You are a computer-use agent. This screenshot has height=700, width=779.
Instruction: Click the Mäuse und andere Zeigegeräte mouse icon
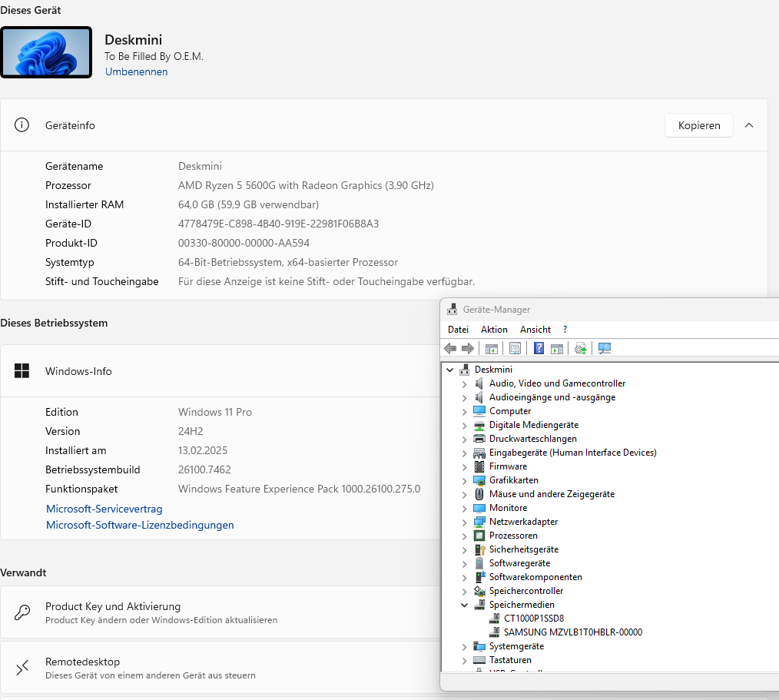tap(479, 494)
